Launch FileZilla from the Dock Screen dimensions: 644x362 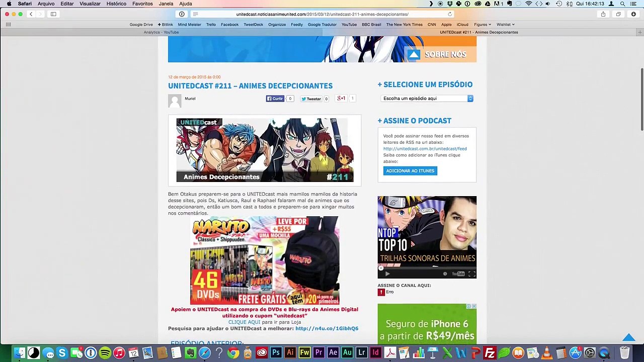tap(490, 353)
